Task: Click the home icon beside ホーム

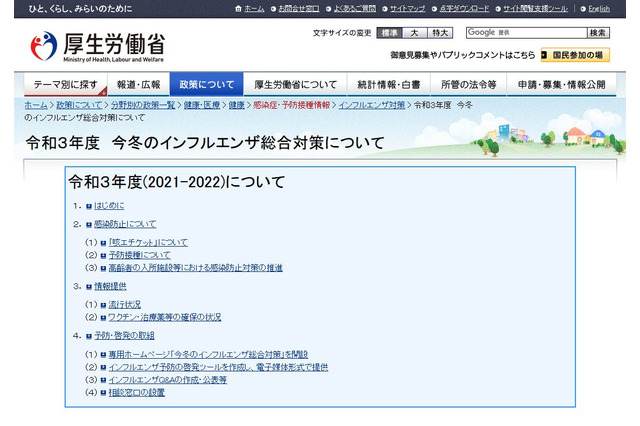Action: click(238, 9)
